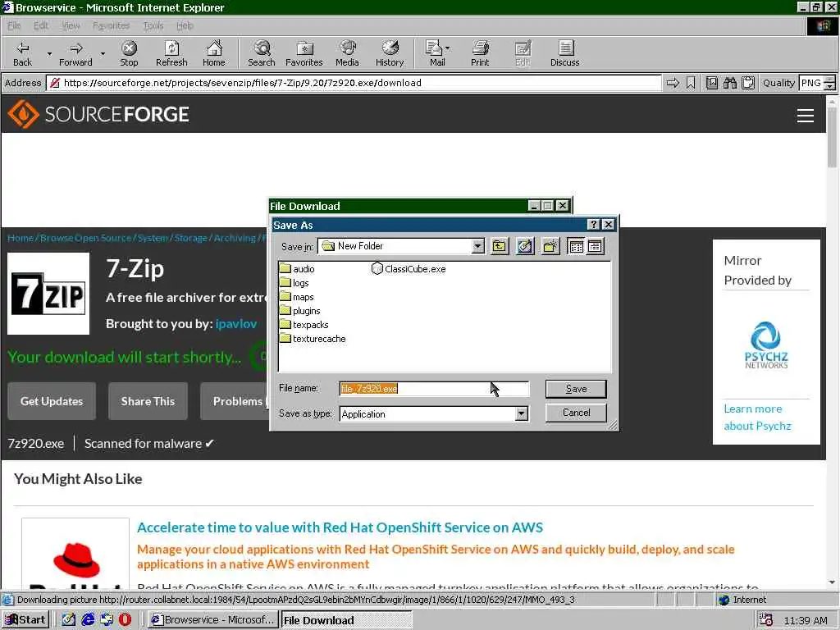Create new folder in Save As dialog

550,246
